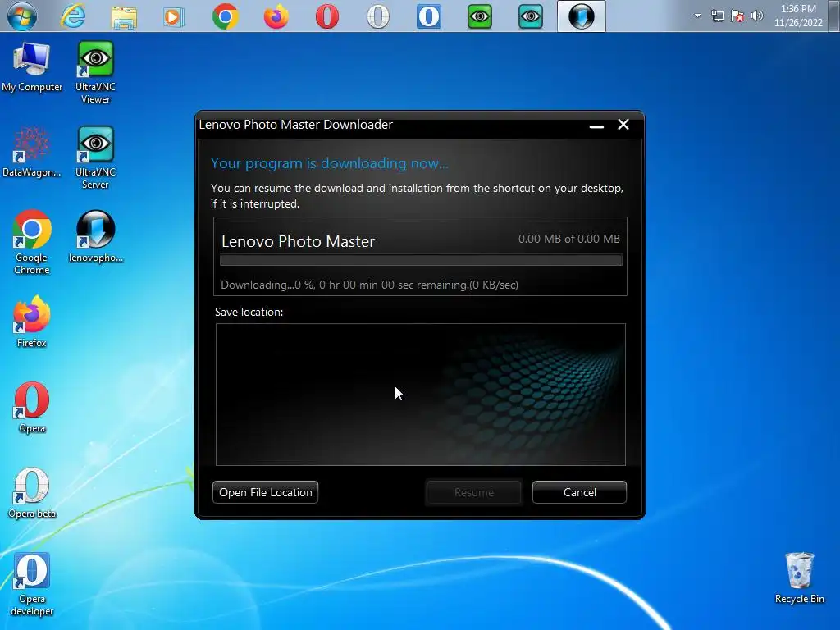840x630 pixels.
Task: Open network status tray icon
Action: (717, 16)
